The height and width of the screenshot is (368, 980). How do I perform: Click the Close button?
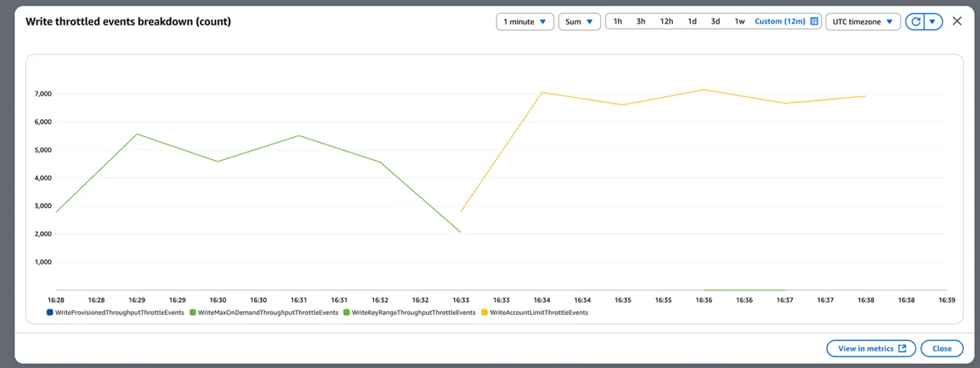tap(942, 348)
